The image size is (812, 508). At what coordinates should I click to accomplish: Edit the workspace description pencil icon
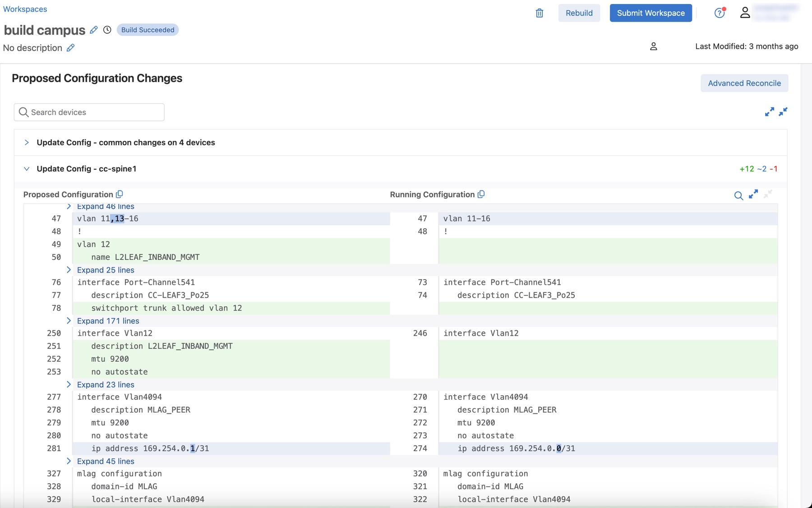pyautogui.click(x=70, y=48)
